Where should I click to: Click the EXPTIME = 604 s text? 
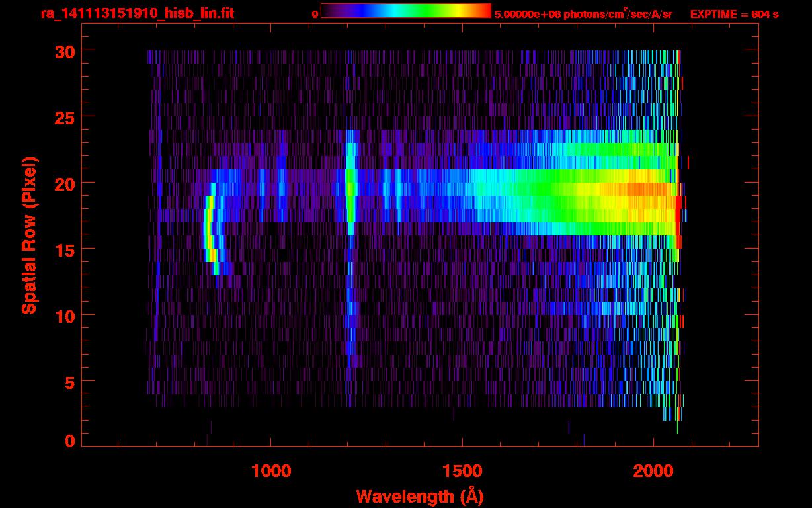734,13
